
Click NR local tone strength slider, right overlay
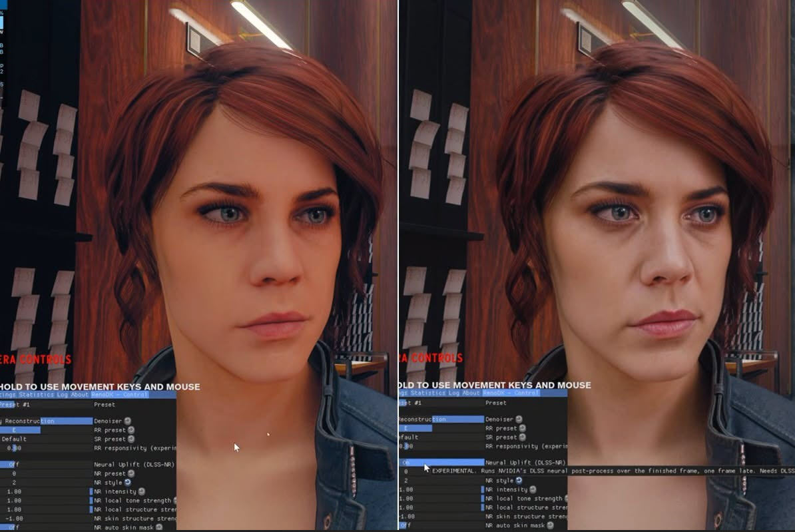441,499
